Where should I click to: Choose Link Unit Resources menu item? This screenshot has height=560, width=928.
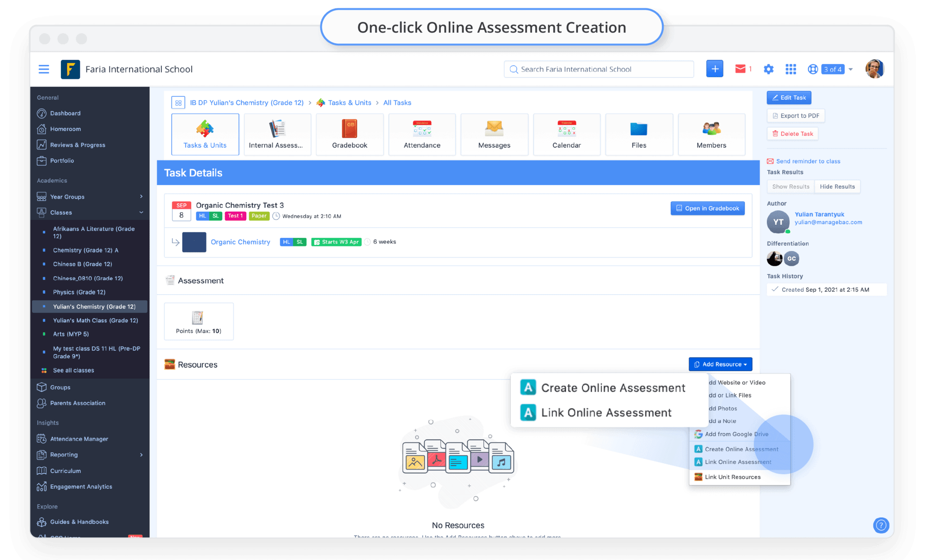point(732,477)
